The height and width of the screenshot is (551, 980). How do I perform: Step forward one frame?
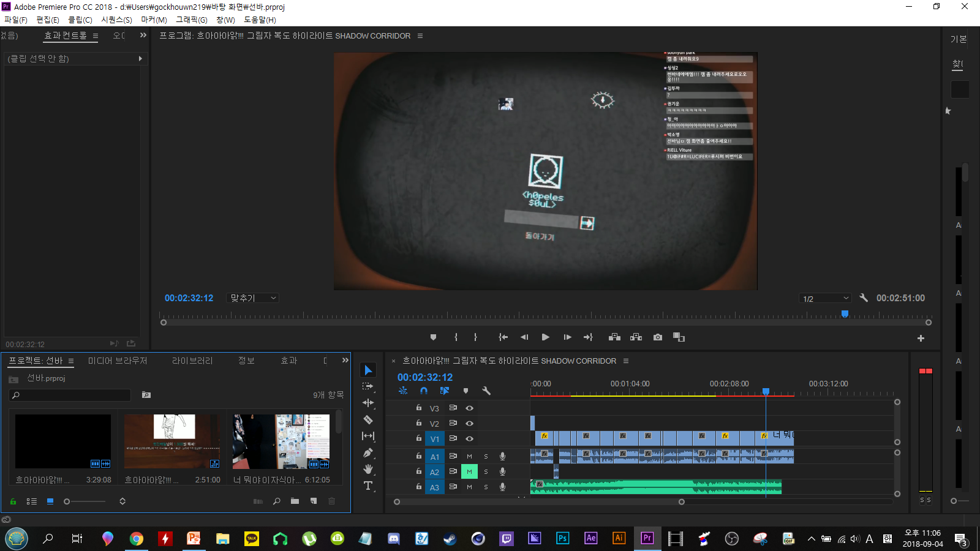(x=568, y=337)
